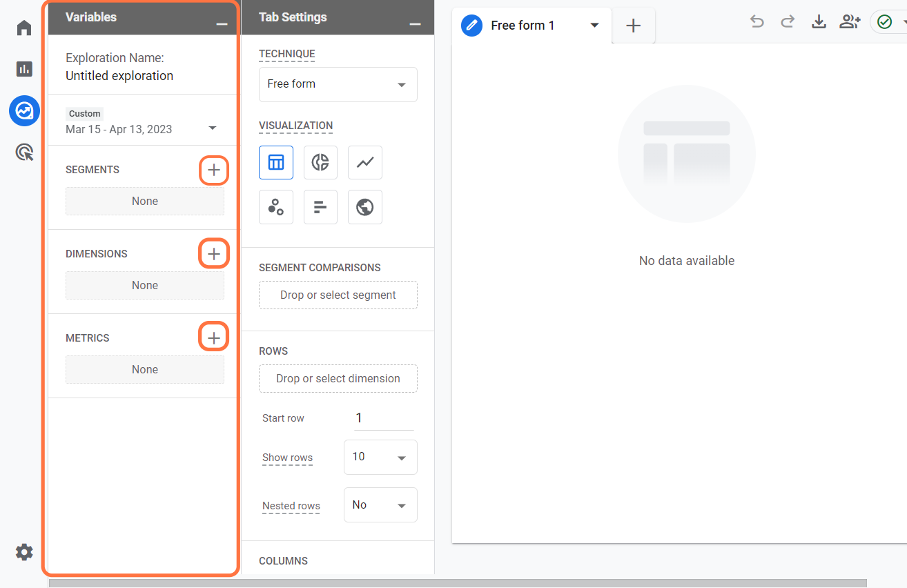Screen dimensions: 907x588
Task: Add a new exploration tab
Action: 633,26
